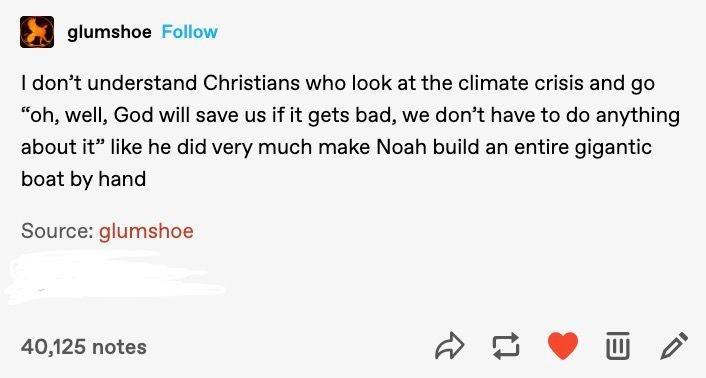The width and height of the screenshot is (706, 378).
Task: Delete the post using the trash icon
Action: click(x=618, y=346)
